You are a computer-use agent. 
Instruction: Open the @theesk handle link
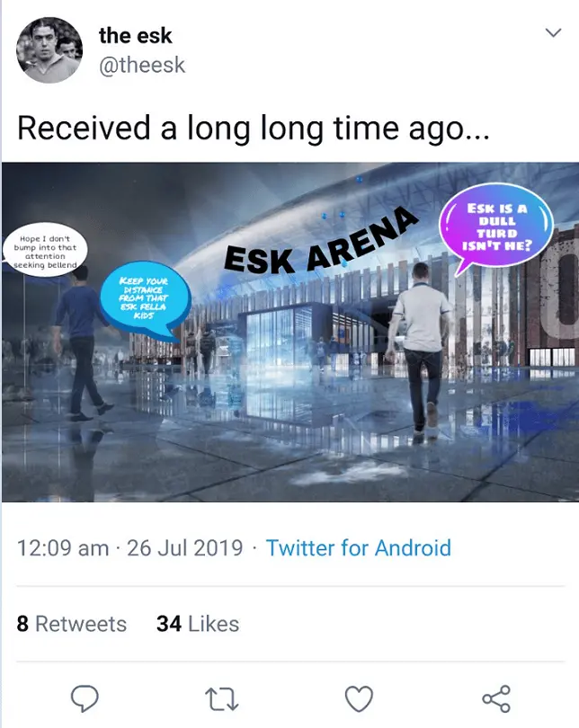143,67
